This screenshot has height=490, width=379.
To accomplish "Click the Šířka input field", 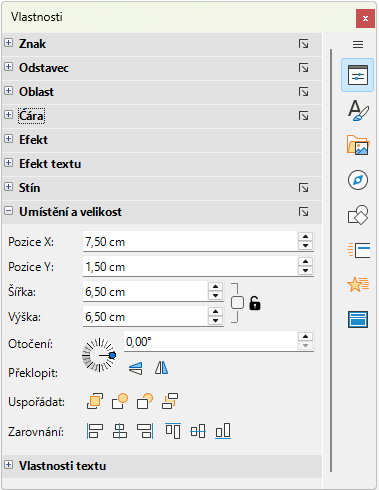I will click(x=145, y=292).
